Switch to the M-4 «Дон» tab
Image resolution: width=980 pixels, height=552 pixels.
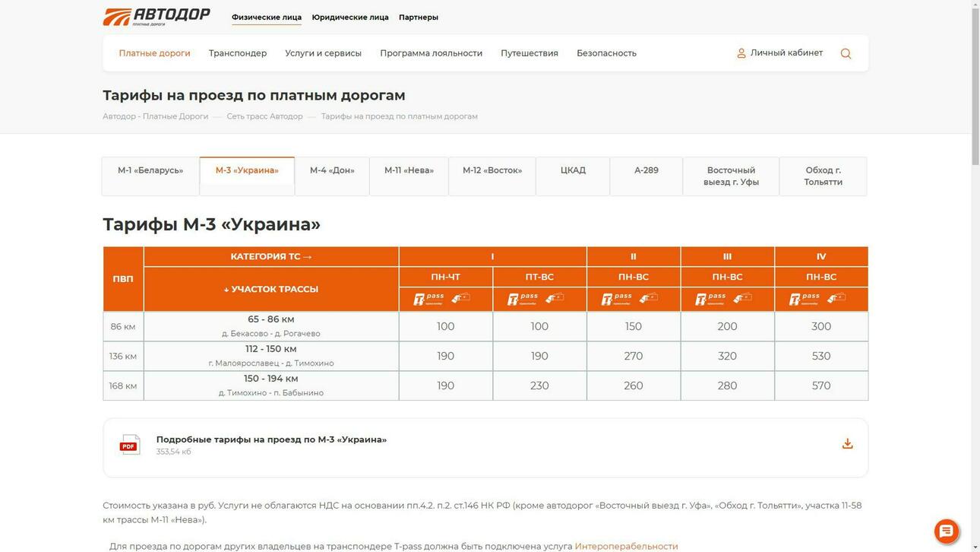point(332,170)
